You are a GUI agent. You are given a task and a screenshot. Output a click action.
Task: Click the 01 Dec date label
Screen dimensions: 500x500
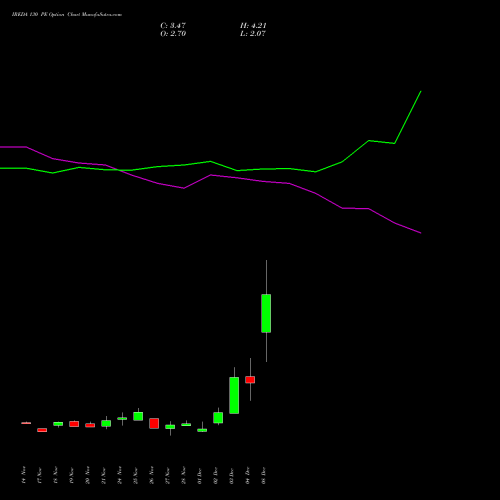(199, 475)
